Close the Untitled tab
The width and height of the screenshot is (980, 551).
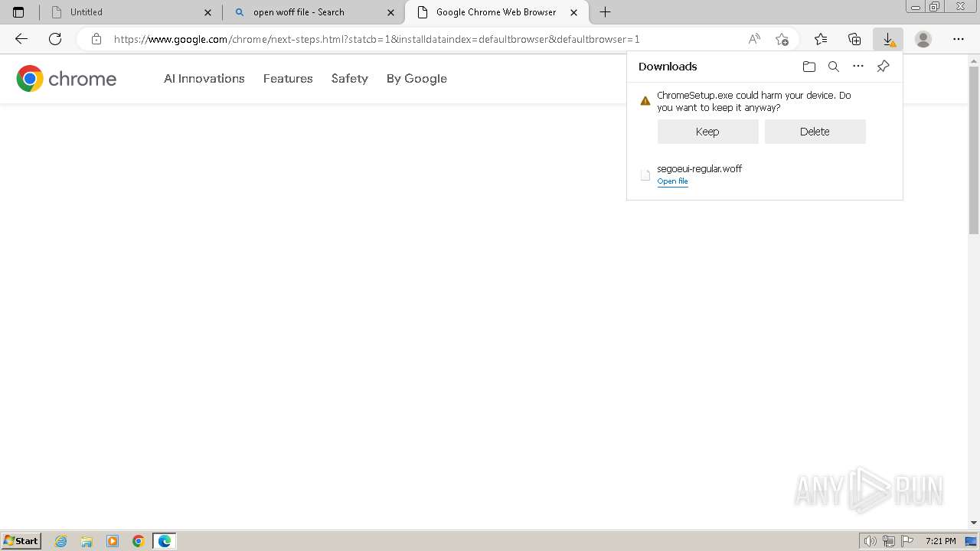[x=207, y=12]
